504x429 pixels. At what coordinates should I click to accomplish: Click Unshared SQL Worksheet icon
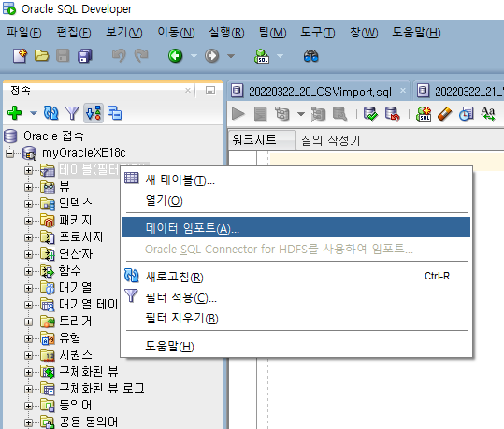point(424,114)
